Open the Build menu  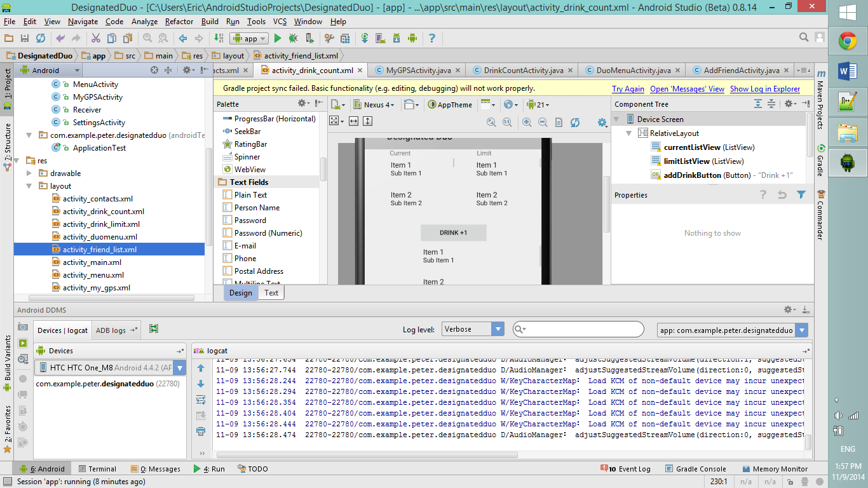210,22
